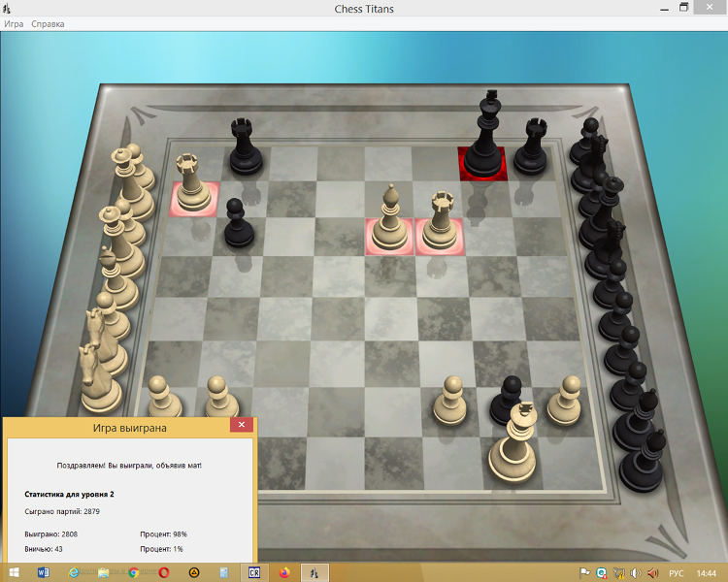Image resolution: width=728 pixels, height=582 pixels.
Task: Click the black rook right of the black king
Action: [x=531, y=148]
